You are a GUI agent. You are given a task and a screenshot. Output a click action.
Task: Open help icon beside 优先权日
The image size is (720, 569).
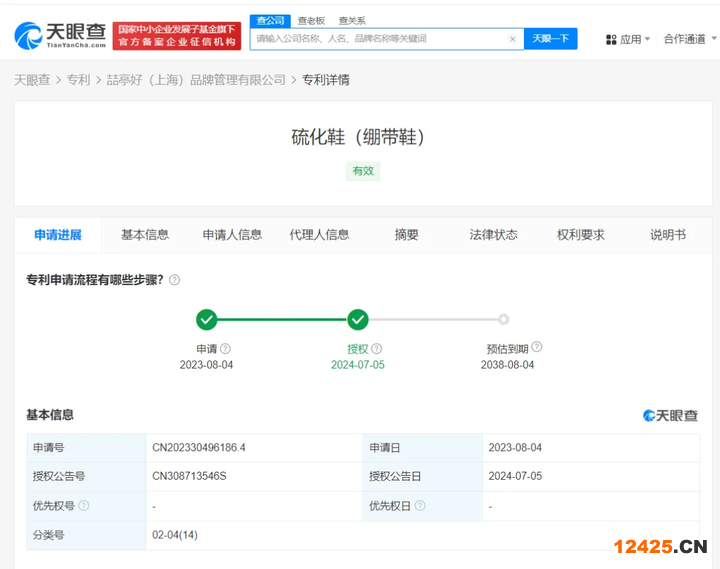pos(420,506)
